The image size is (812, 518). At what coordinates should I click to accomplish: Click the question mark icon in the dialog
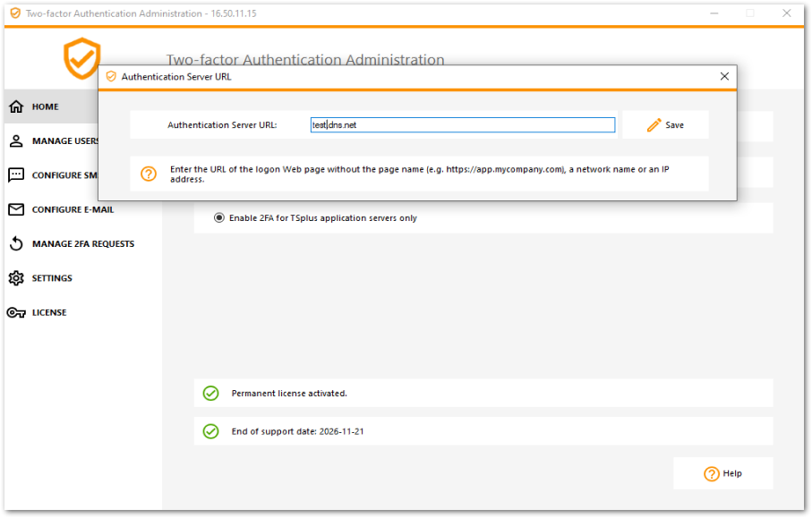pyautogui.click(x=149, y=174)
